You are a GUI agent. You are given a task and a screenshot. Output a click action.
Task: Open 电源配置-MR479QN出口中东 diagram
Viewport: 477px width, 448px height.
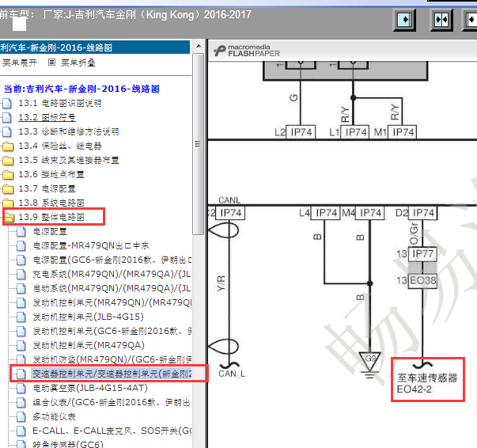pyautogui.click(x=91, y=246)
